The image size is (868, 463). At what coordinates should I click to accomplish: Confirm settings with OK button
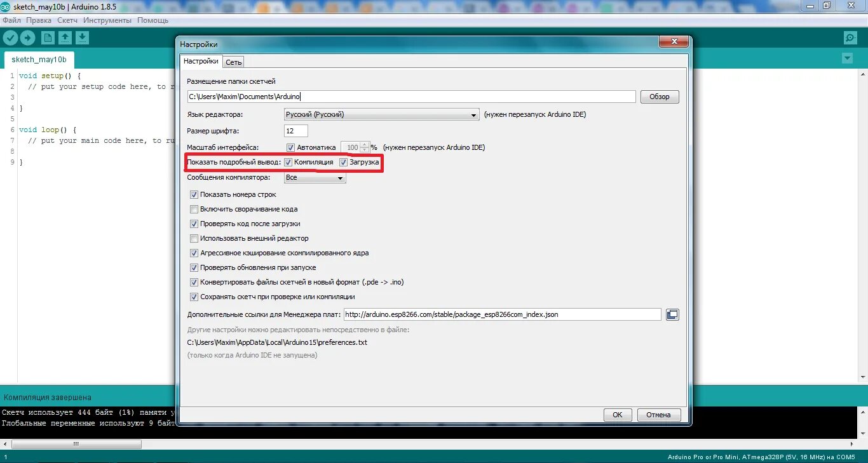click(617, 415)
